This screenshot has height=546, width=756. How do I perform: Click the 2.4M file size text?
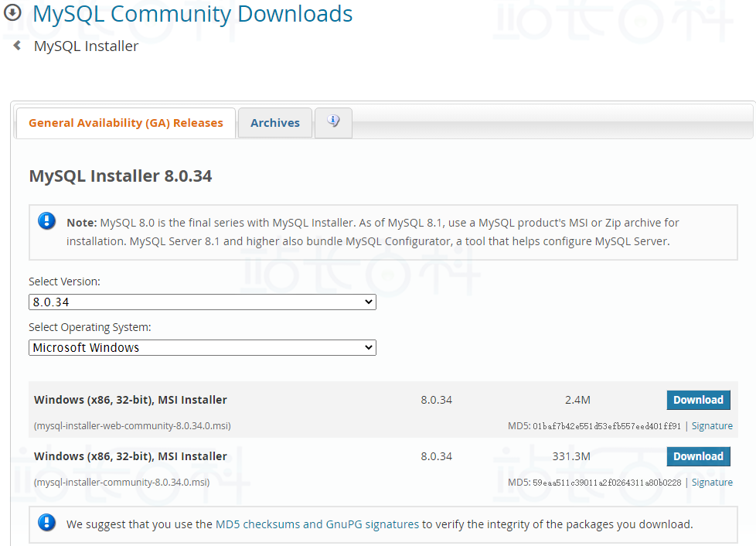coord(577,400)
